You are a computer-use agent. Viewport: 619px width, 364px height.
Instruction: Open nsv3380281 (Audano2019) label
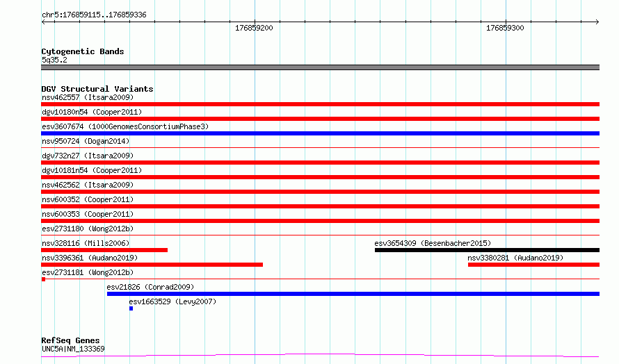(515, 258)
